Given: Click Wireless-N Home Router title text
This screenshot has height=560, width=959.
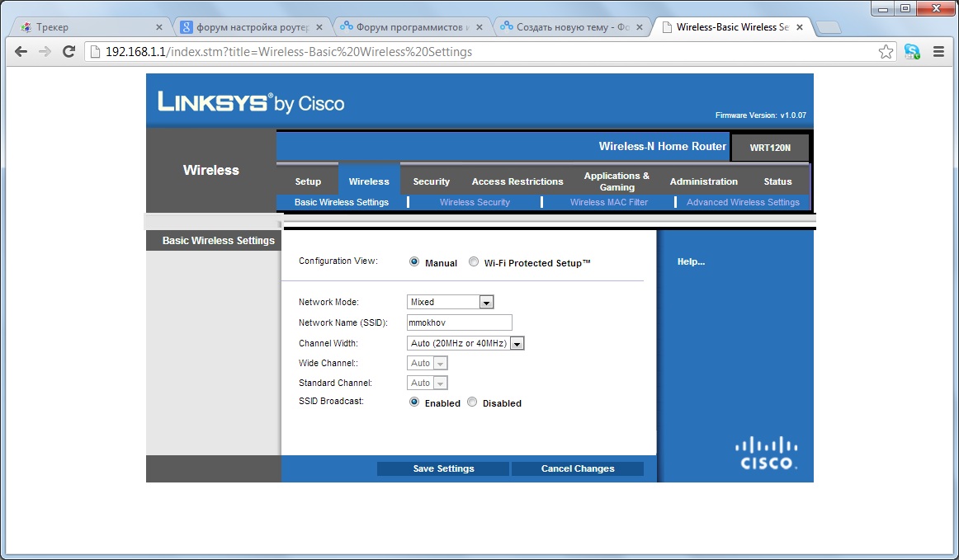Looking at the screenshot, I should pyautogui.click(x=663, y=146).
